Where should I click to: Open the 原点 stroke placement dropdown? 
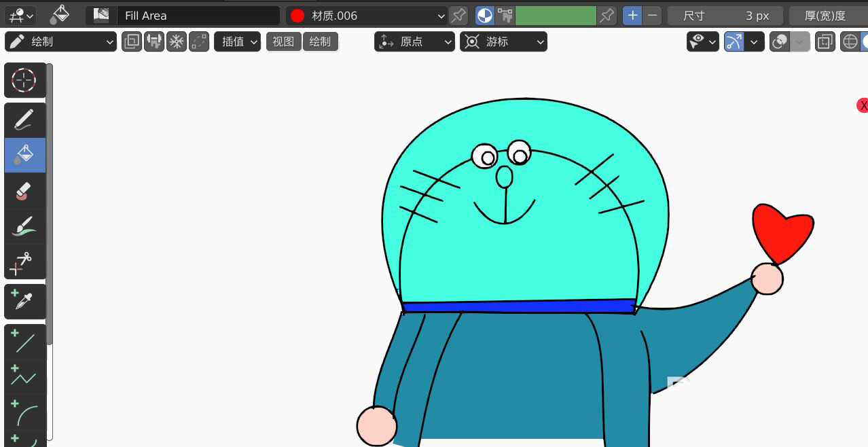click(414, 42)
